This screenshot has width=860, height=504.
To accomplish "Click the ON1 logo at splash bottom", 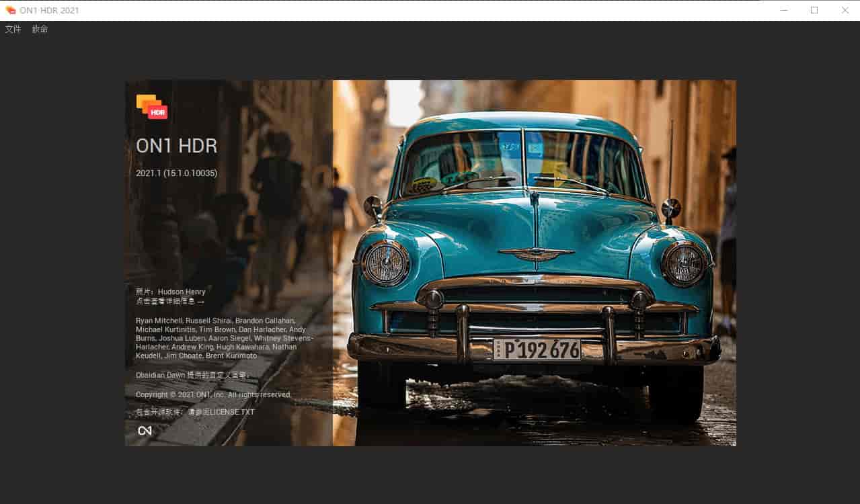I will (145, 431).
